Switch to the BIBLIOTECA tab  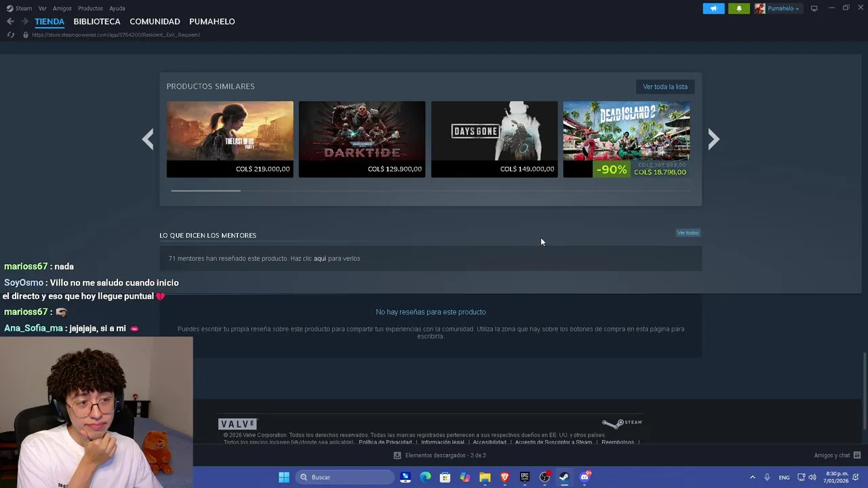coord(97,22)
